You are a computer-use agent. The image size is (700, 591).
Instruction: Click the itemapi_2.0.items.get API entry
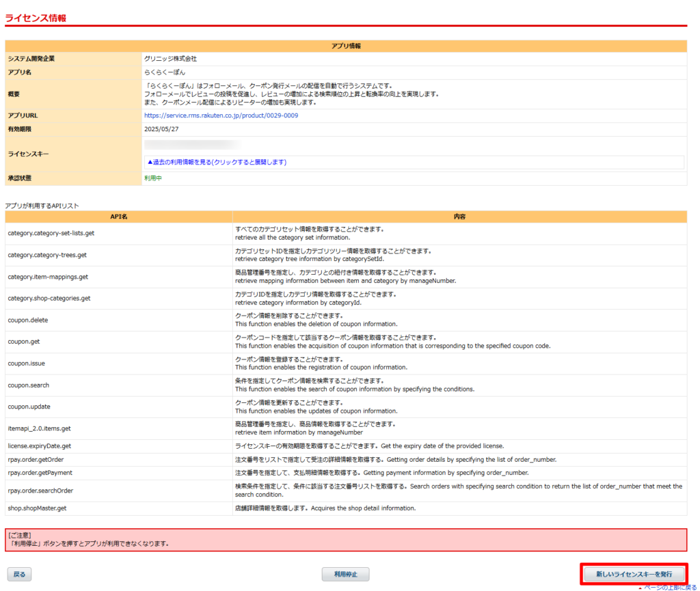click(x=39, y=428)
